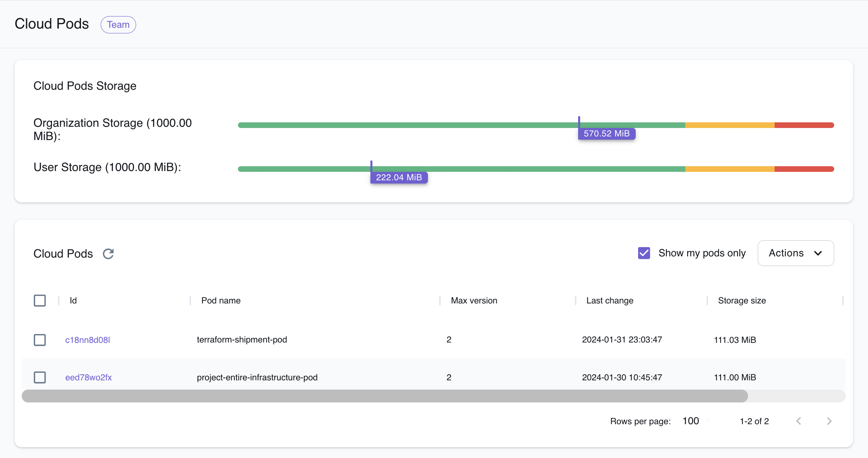Click the Team badge next to Cloud Pods
Viewport: 868px width, 458px height.
118,25
